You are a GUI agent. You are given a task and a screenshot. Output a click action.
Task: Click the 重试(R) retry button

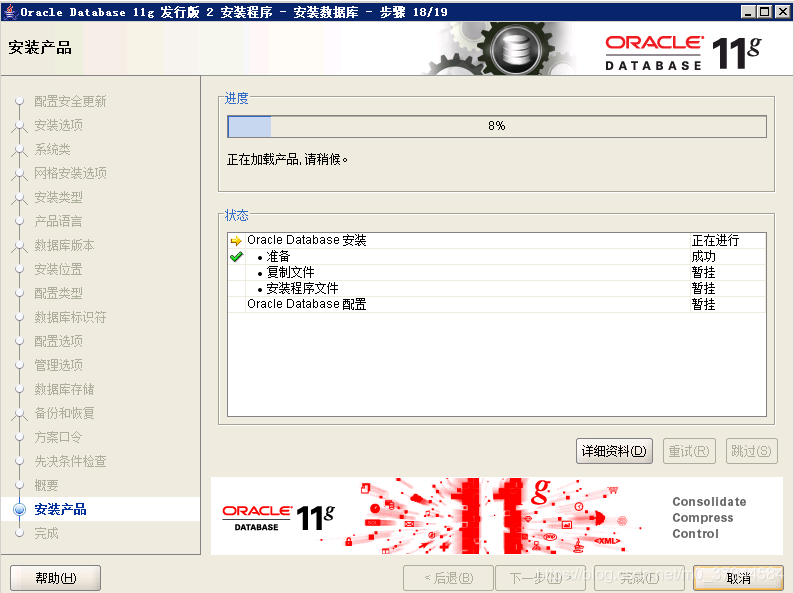coord(689,451)
